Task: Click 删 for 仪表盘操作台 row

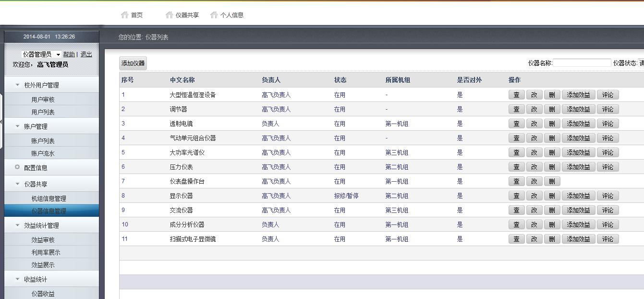Action: [x=552, y=181]
